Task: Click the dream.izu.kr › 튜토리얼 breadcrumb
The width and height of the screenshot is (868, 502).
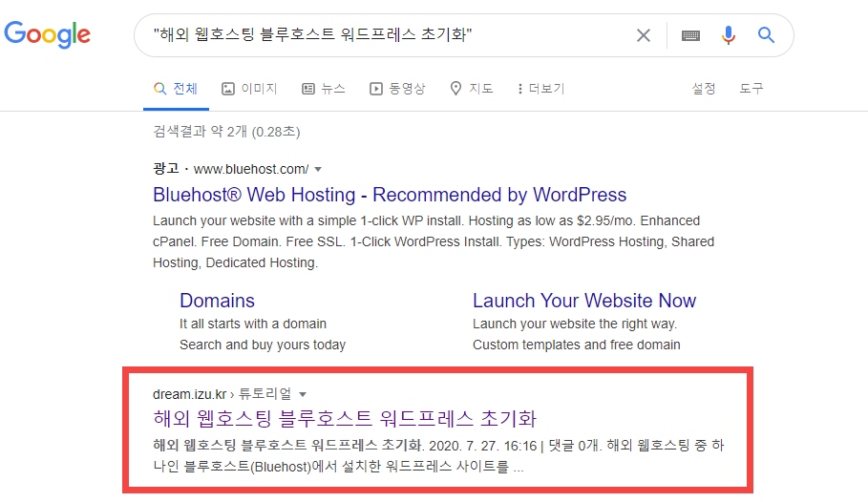Action: (222, 394)
